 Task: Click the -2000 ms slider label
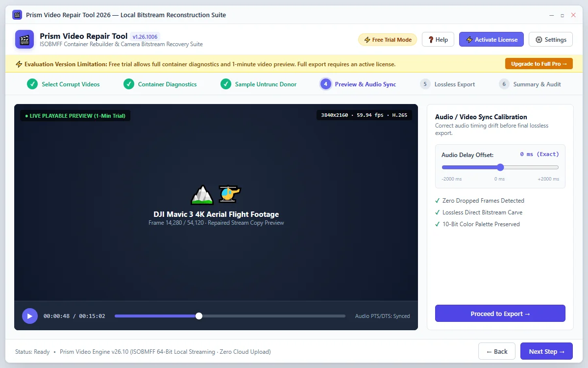pos(452,179)
